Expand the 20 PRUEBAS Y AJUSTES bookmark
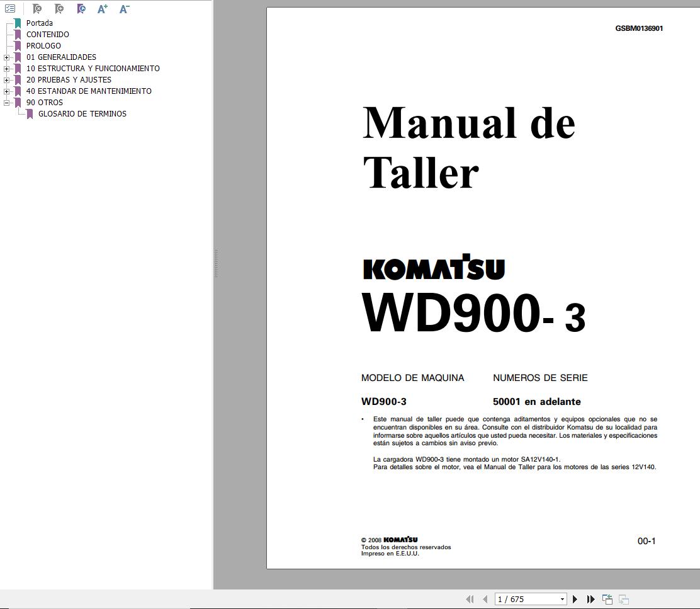Screen dimensions: 700x609 tap(6, 80)
